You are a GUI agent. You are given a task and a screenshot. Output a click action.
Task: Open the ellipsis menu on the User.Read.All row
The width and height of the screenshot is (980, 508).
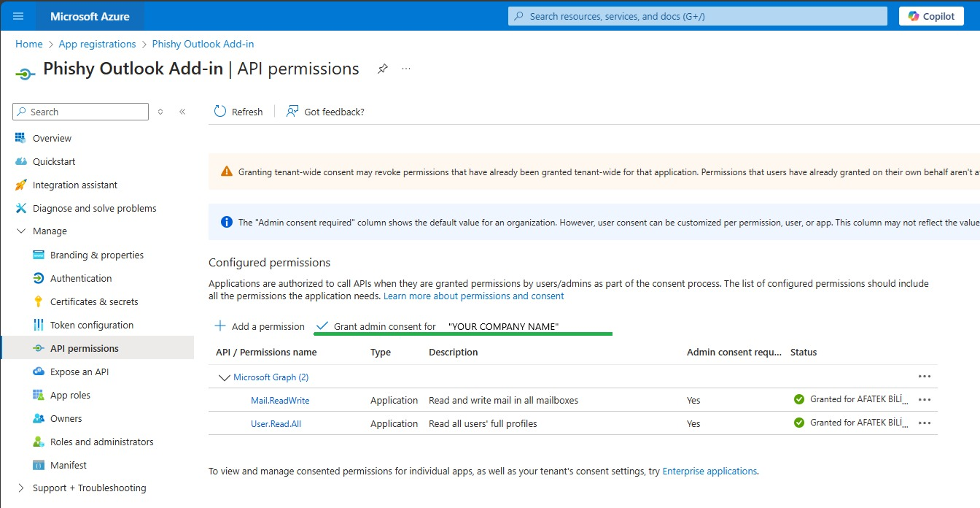tap(925, 423)
